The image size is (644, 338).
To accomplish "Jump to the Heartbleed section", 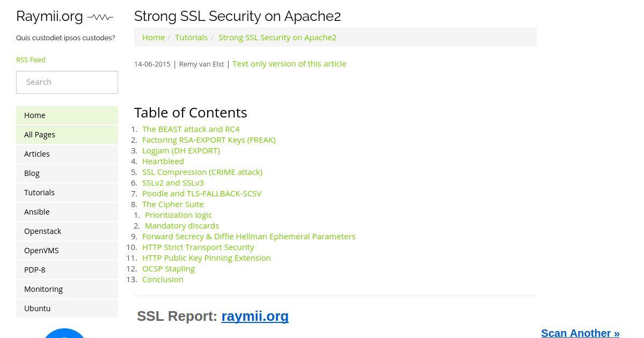I will (163, 161).
